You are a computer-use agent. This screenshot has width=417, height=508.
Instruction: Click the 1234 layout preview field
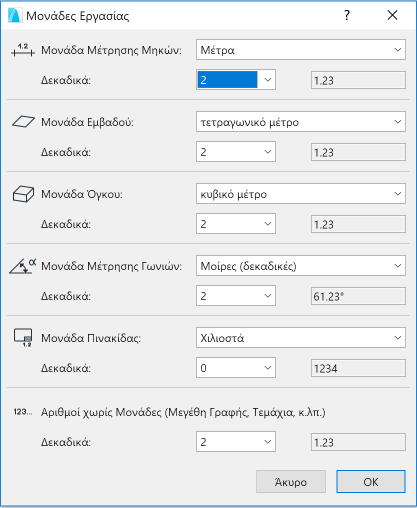coord(358,368)
